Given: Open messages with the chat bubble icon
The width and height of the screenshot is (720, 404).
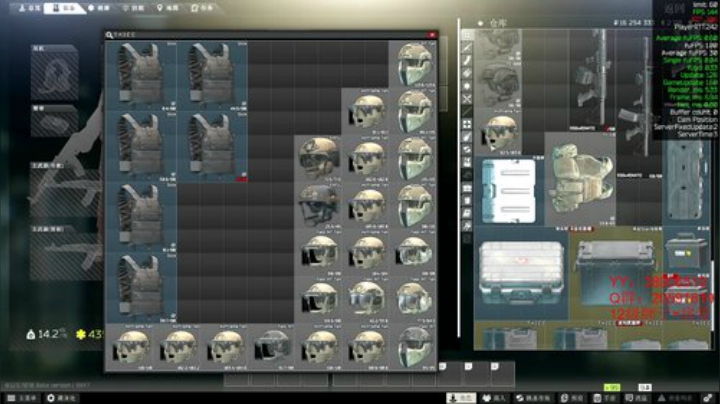Looking at the screenshot, I should click(636, 398).
